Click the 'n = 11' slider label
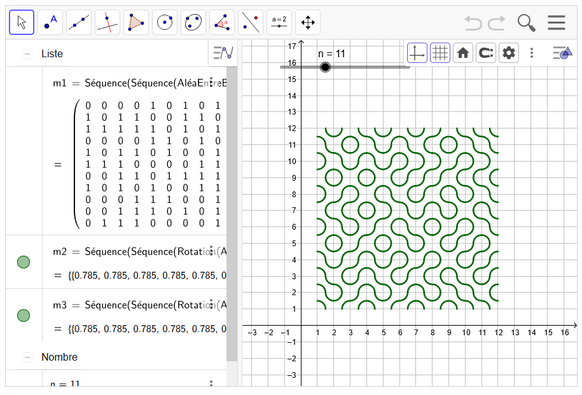The width and height of the screenshot is (582, 395). (x=332, y=54)
